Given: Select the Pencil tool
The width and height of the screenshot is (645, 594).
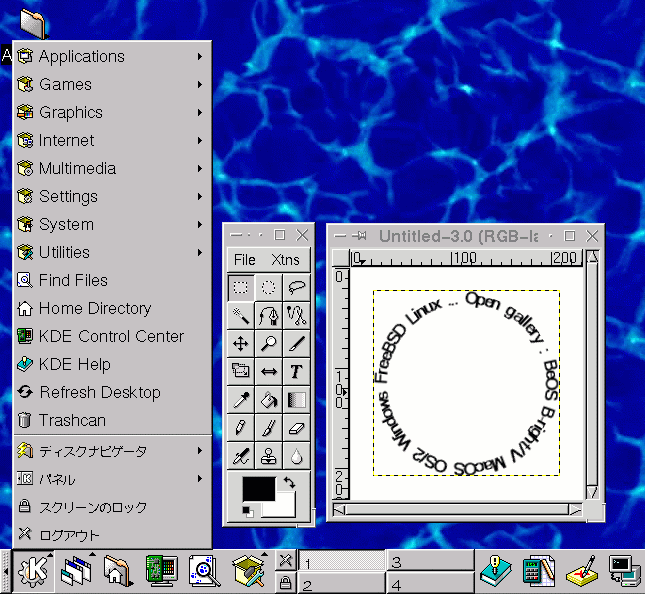Looking at the screenshot, I should tap(241, 427).
